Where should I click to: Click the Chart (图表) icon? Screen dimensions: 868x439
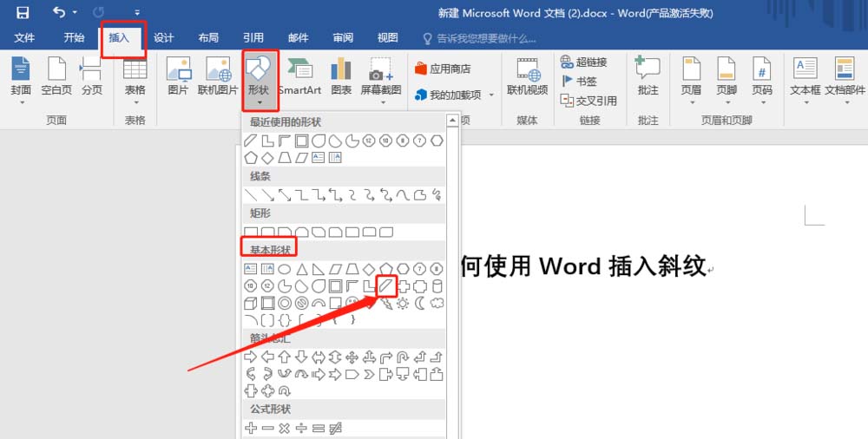tap(341, 76)
